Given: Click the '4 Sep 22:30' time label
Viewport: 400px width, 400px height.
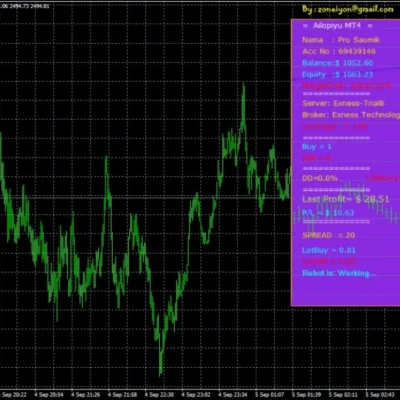Looking at the screenshot, I should click(159, 395).
